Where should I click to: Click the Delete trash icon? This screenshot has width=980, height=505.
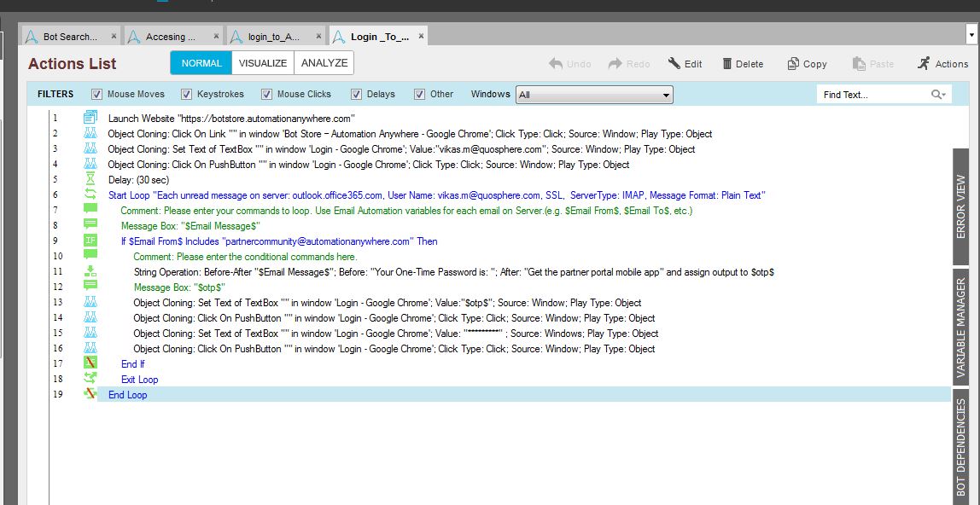tap(727, 64)
